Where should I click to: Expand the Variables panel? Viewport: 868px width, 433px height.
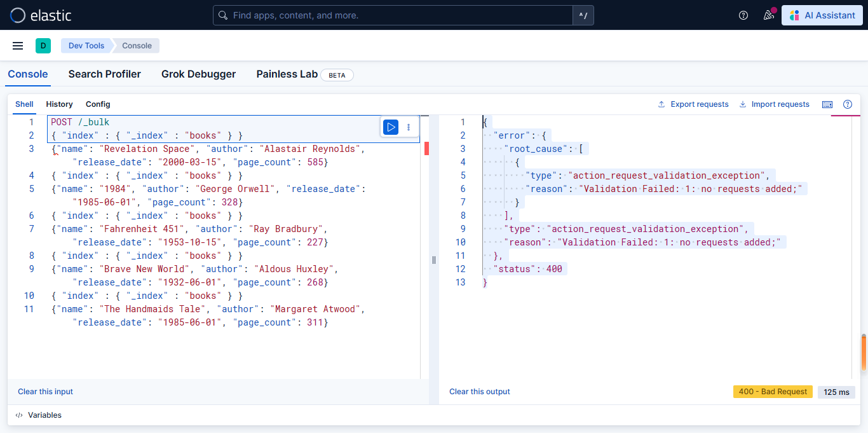(39, 415)
